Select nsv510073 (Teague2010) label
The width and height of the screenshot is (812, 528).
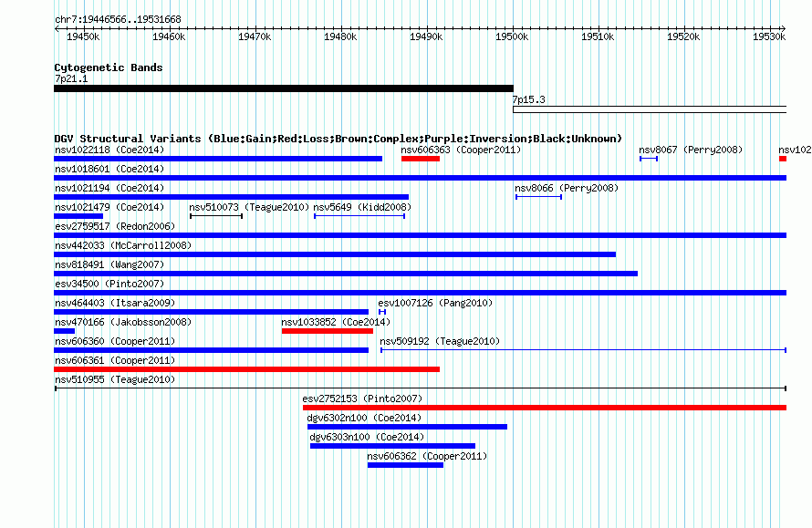[249, 208]
